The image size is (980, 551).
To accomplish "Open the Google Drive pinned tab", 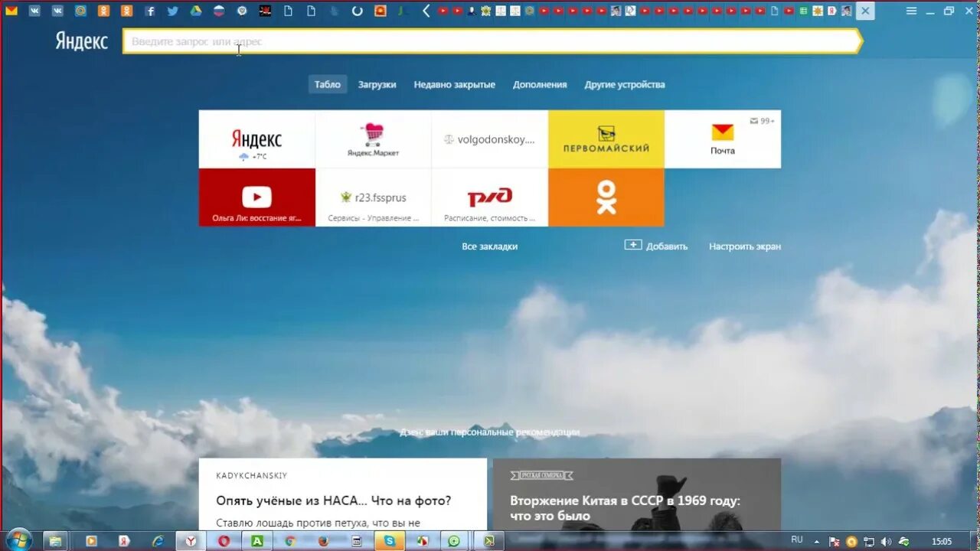I will (196, 11).
